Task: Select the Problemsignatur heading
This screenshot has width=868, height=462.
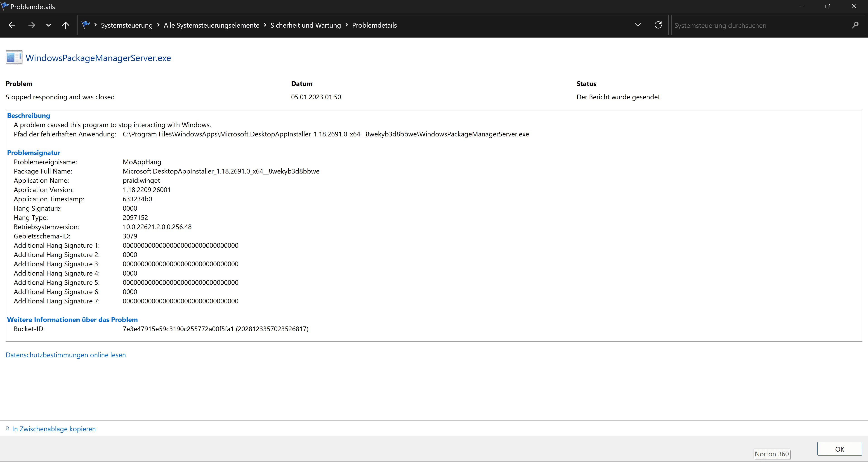Action: [34, 152]
